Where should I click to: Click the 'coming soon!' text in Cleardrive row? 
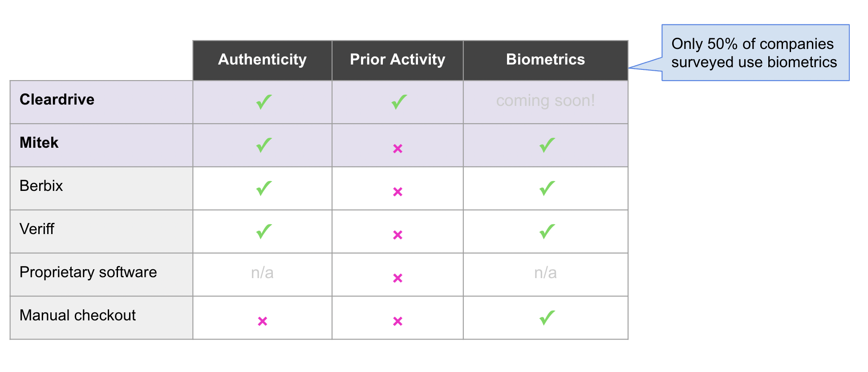click(545, 101)
